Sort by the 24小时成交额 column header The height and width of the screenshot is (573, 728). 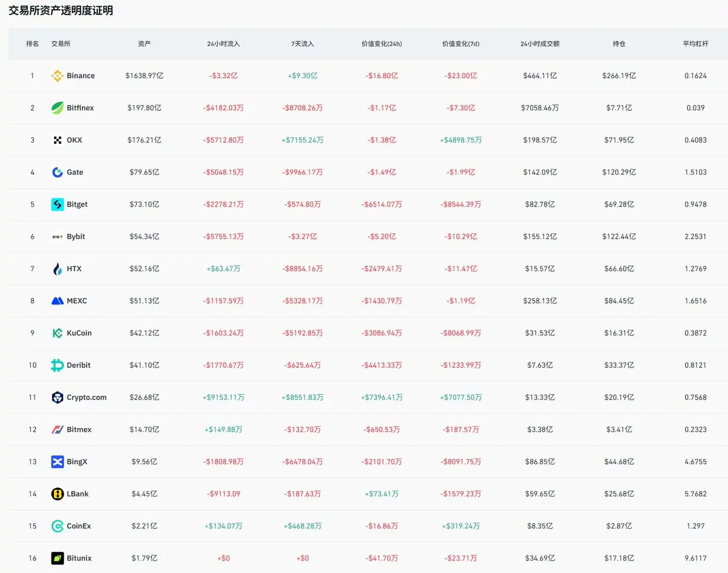tap(540, 44)
